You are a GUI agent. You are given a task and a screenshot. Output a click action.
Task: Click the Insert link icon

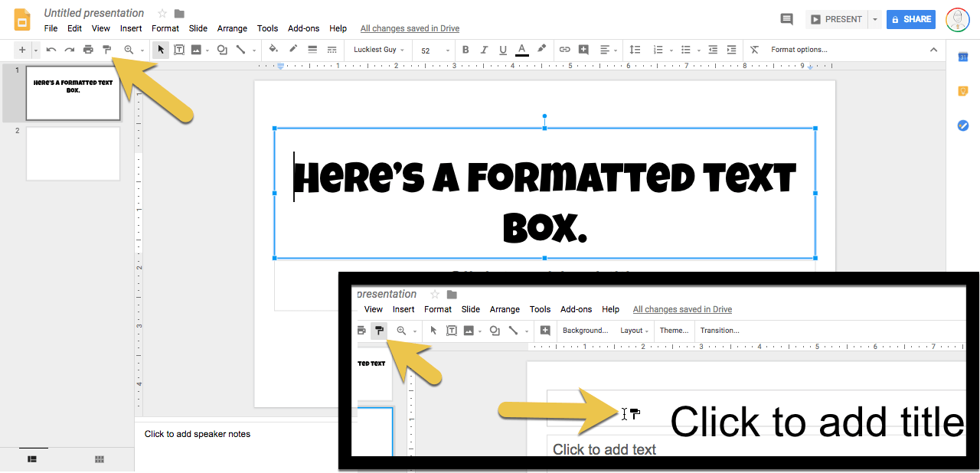coord(565,49)
